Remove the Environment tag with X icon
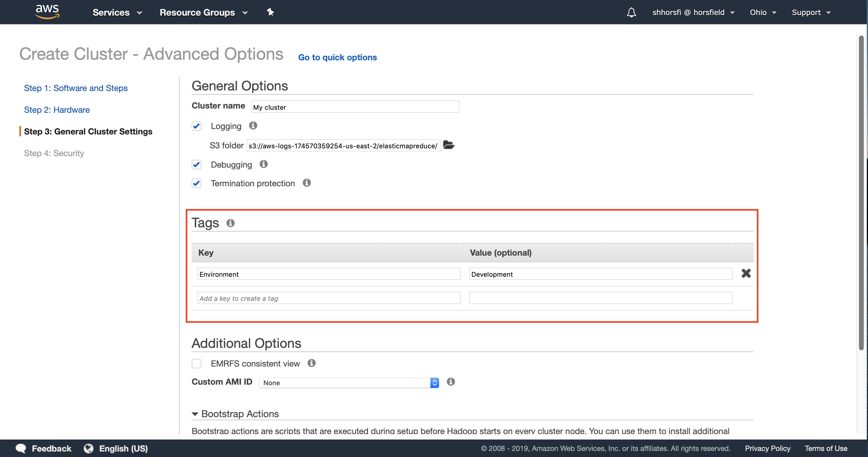 click(x=746, y=273)
